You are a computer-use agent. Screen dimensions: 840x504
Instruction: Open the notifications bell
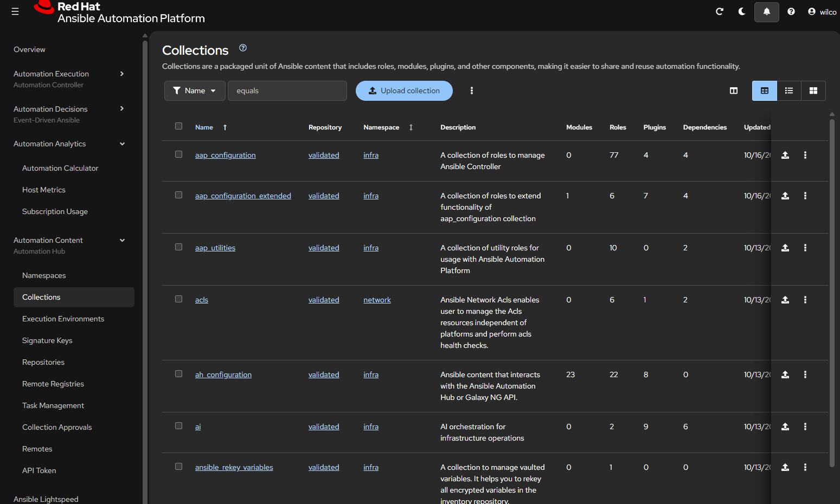(x=766, y=11)
